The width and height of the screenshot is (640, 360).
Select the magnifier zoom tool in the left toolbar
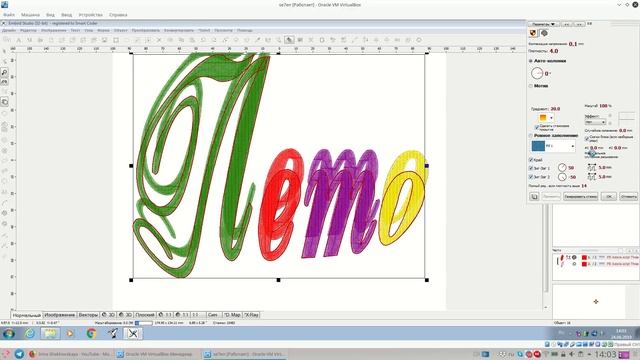pos(4,72)
